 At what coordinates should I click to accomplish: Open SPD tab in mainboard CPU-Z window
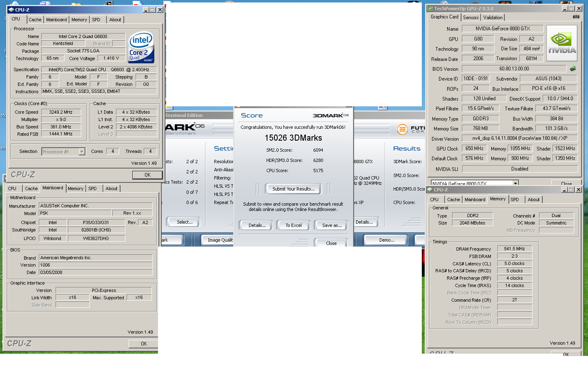coord(93,188)
